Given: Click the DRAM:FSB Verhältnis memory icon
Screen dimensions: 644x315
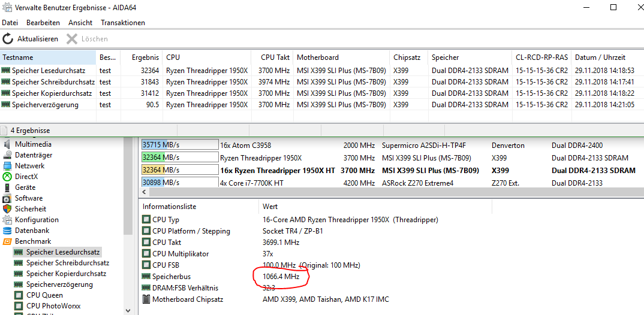Looking at the screenshot, I should (x=146, y=287).
